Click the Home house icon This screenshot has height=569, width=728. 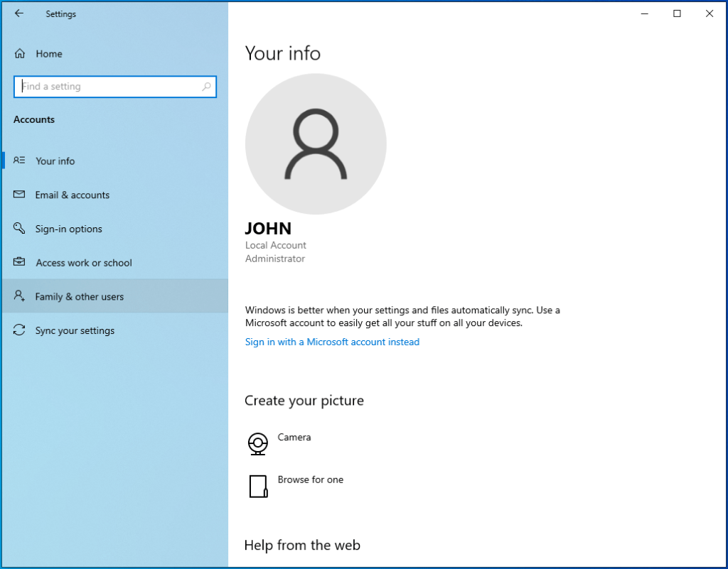(x=19, y=53)
